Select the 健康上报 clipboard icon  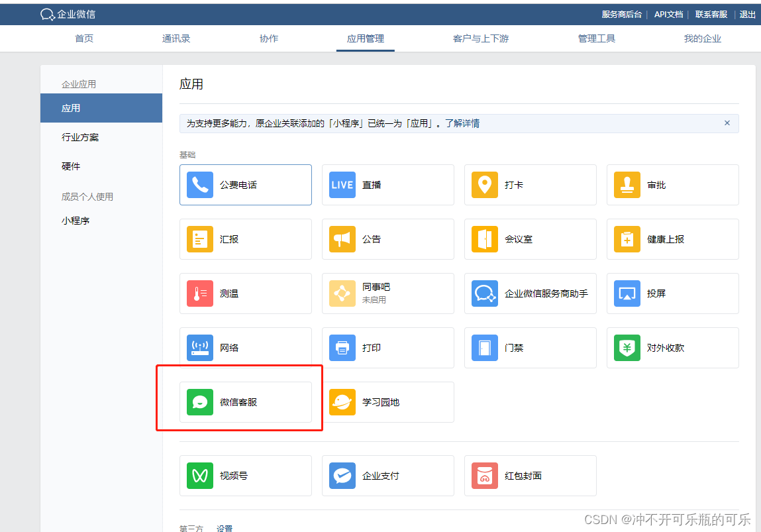pos(627,239)
